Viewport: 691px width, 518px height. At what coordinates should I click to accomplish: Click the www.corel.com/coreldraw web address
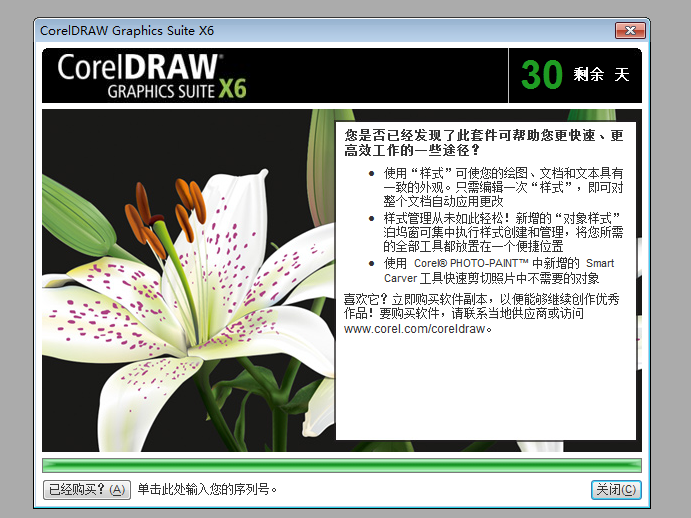click(414, 329)
